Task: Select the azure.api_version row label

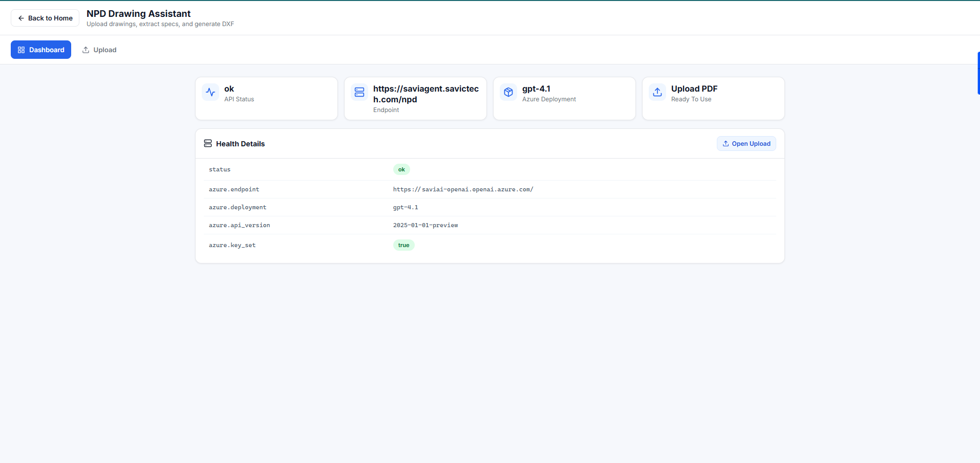Action: pyautogui.click(x=239, y=225)
